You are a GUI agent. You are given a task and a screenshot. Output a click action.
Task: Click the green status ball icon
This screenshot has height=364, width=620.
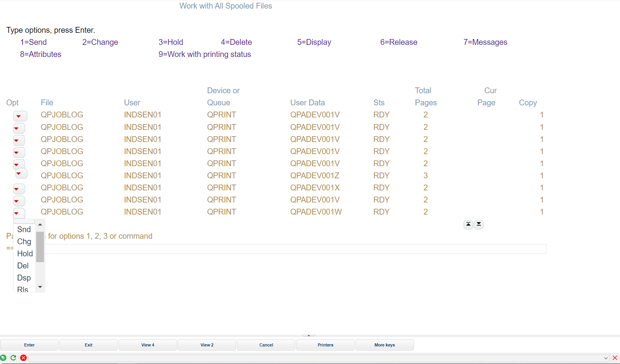[x=4, y=358]
